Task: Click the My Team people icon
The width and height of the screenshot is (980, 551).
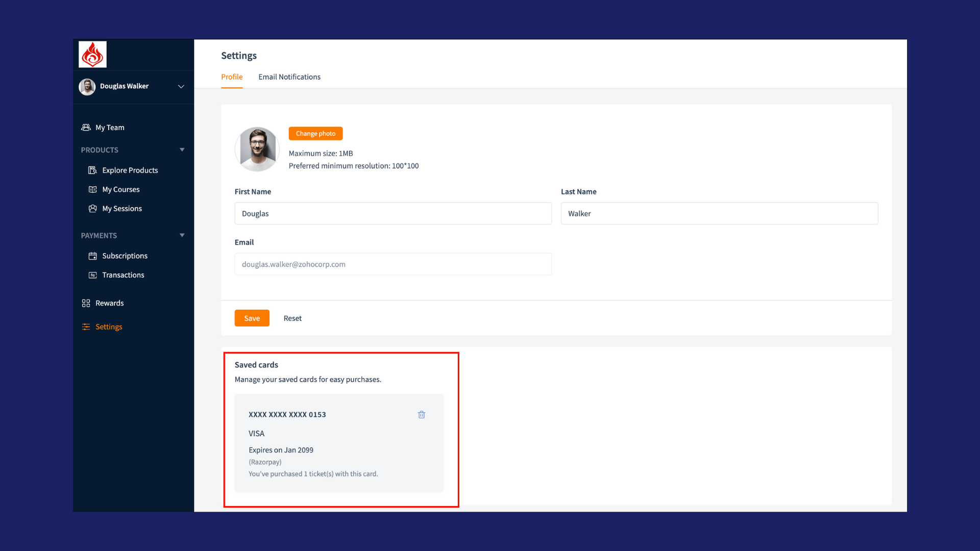Action: 86,128
